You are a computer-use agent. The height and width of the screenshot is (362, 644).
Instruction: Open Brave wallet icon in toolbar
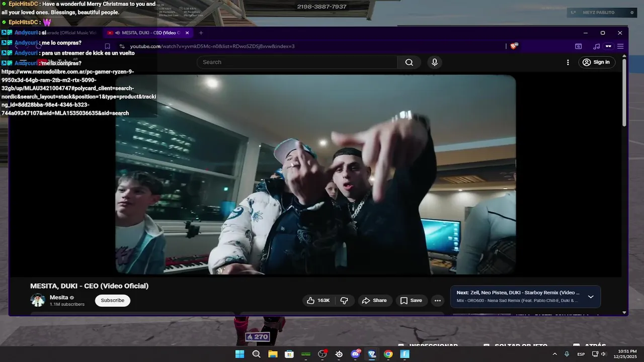608,46
